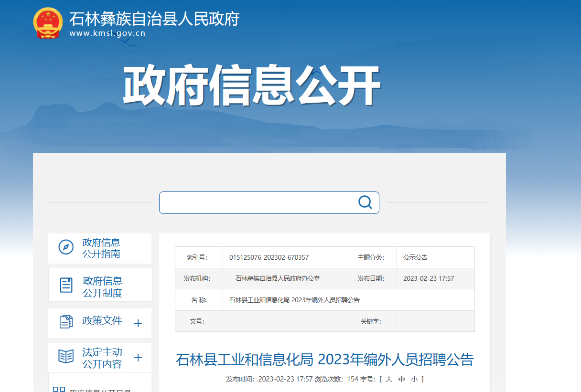
Task: Click the national emblem logo
Action: pyautogui.click(x=47, y=22)
